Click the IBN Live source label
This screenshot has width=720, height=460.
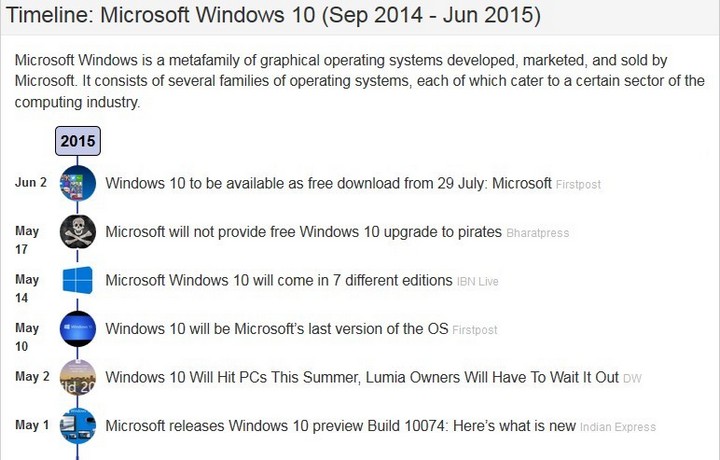click(x=477, y=281)
